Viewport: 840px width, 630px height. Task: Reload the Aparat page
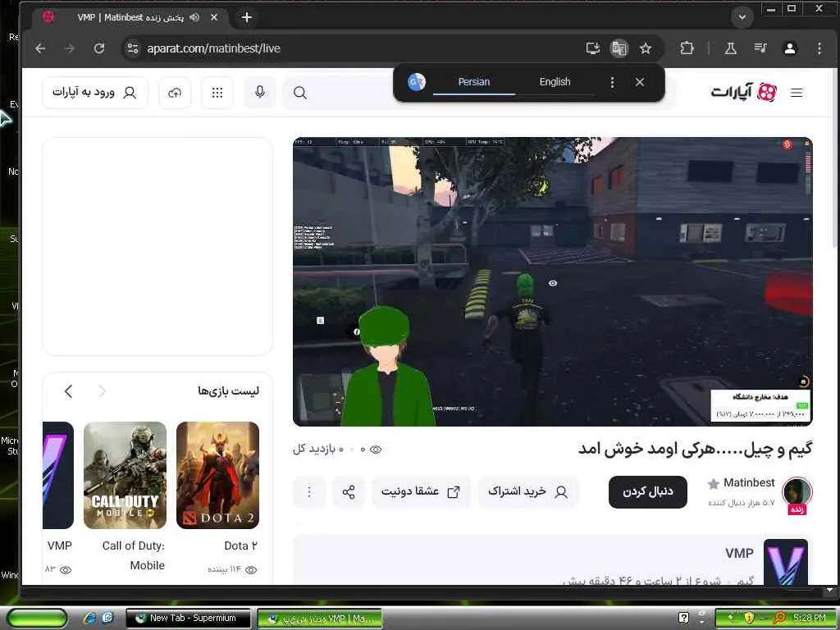pos(99,48)
